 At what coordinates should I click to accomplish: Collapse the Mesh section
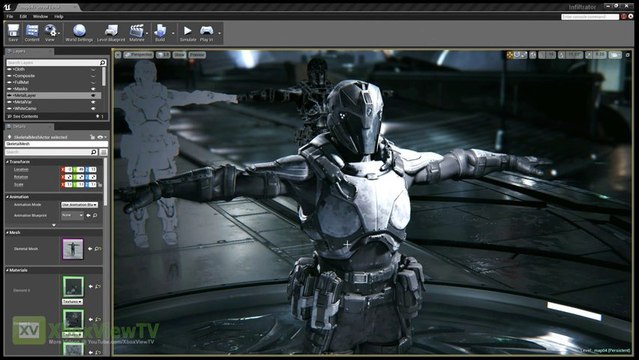click(x=7, y=232)
